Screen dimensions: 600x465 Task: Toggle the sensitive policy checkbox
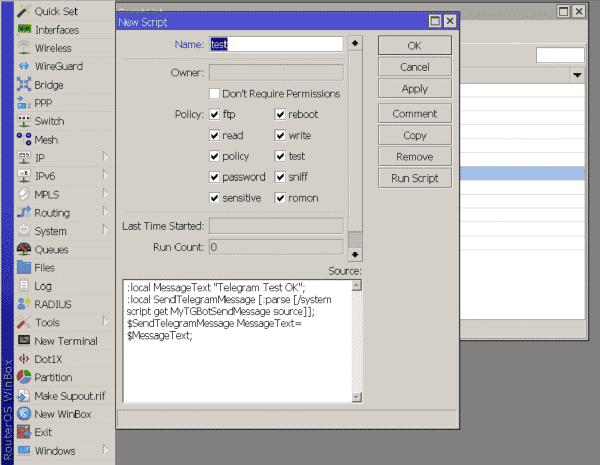point(214,198)
